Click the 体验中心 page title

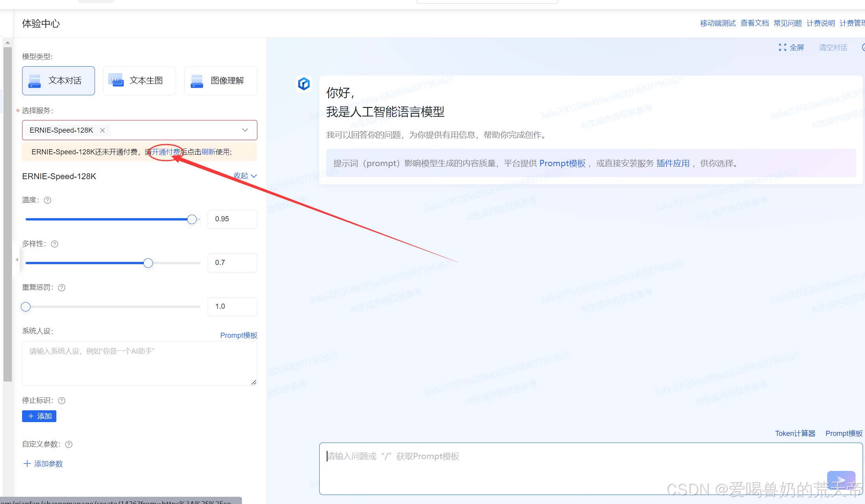point(41,24)
